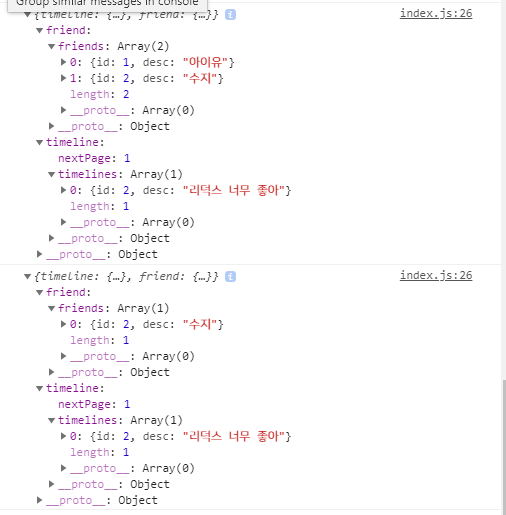
Task: Click the info icon beside first logged object
Action: pyautogui.click(x=230, y=15)
